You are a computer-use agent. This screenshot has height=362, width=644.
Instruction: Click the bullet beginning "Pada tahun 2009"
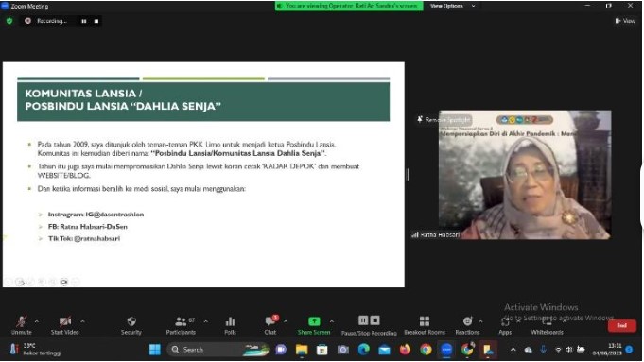click(x=187, y=148)
